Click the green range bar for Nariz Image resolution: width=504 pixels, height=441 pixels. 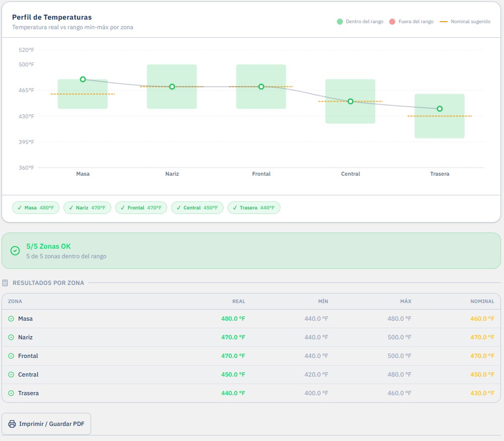[x=172, y=87]
